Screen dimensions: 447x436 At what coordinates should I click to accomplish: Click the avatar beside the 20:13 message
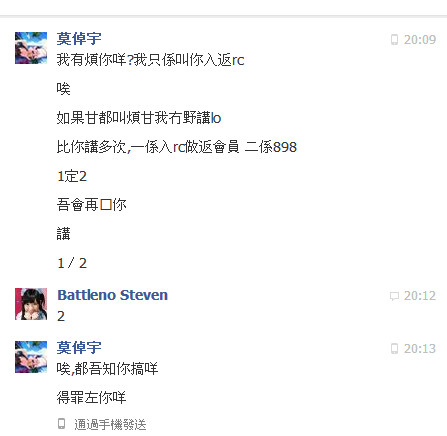tap(31, 357)
